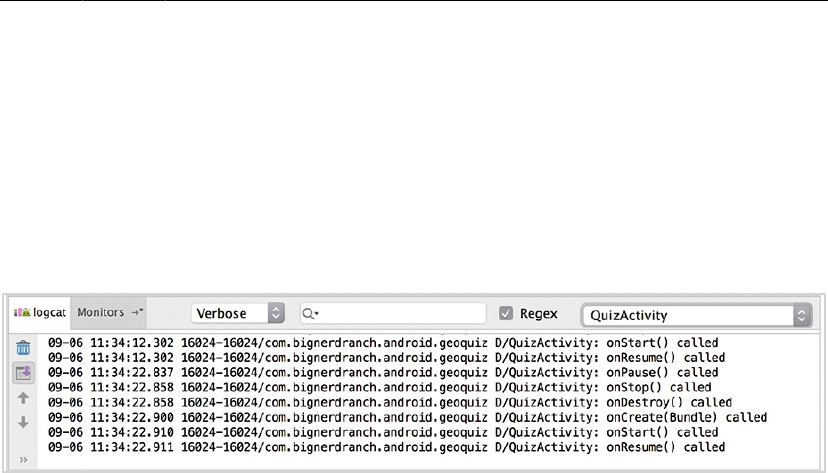
Task: Restore the layout with the arrow icon
Action: click(x=137, y=312)
